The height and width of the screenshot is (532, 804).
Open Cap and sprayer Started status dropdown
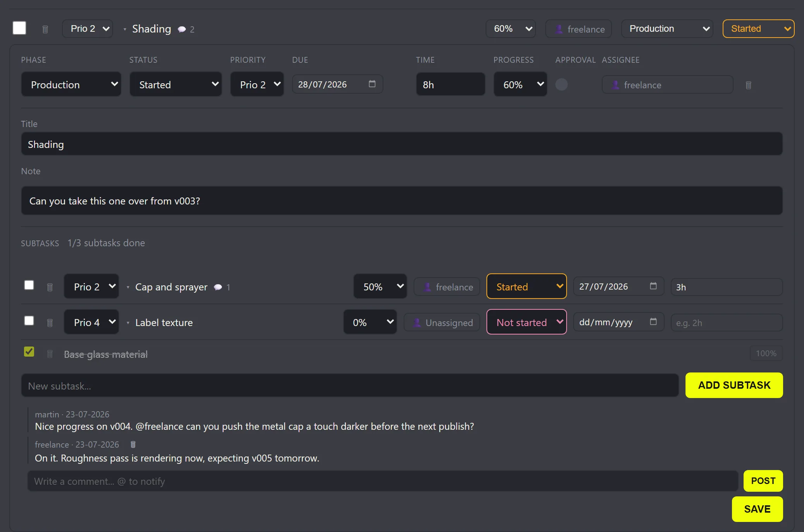(527, 287)
